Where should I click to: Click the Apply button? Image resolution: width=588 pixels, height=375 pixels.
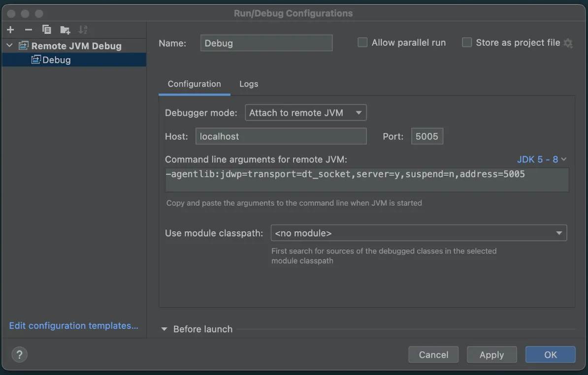point(491,354)
